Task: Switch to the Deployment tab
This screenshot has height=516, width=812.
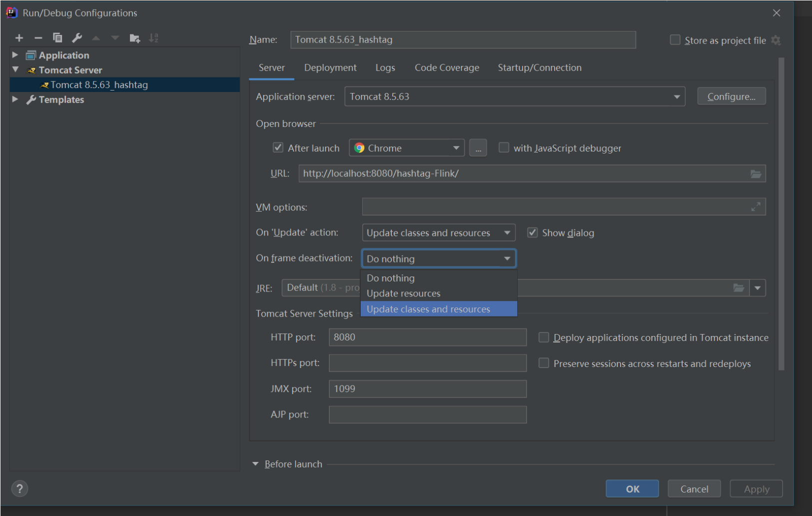Action: (330, 68)
